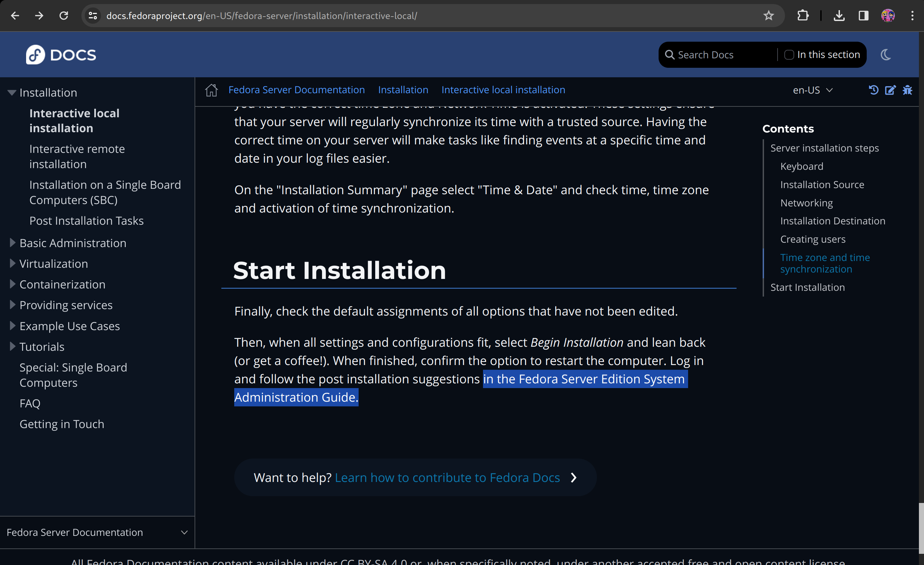Click the Fedora Docs logo
The width and height of the screenshot is (924, 565).
click(x=61, y=55)
